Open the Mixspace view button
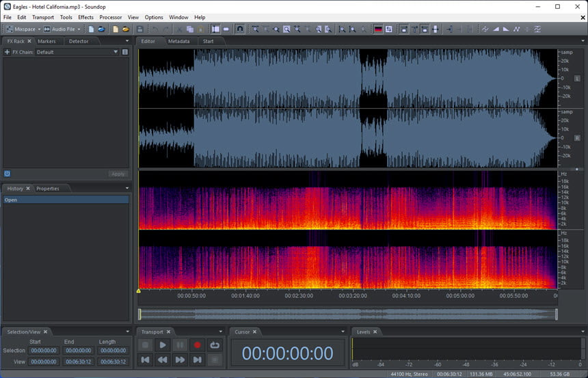Viewport: 588px width, 378px height. coord(21,29)
